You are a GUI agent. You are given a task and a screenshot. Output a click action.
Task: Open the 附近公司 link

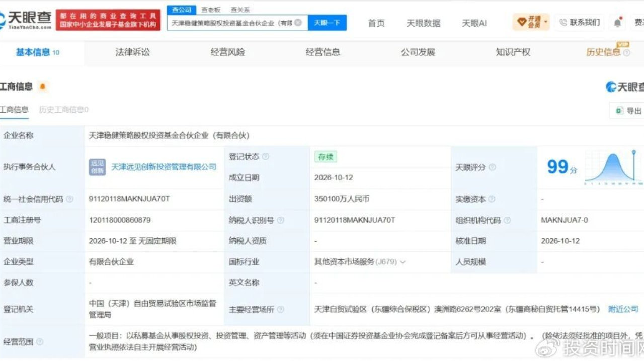(623, 309)
